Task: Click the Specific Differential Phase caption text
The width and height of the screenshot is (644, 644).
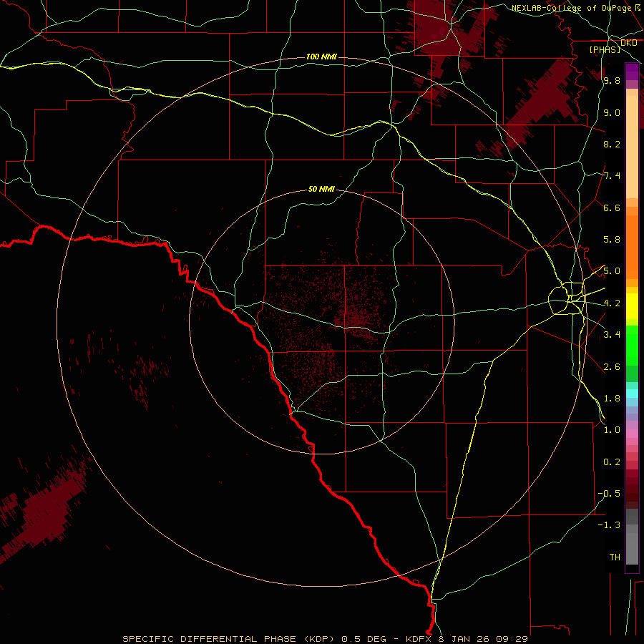Action: click(x=325, y=639)
